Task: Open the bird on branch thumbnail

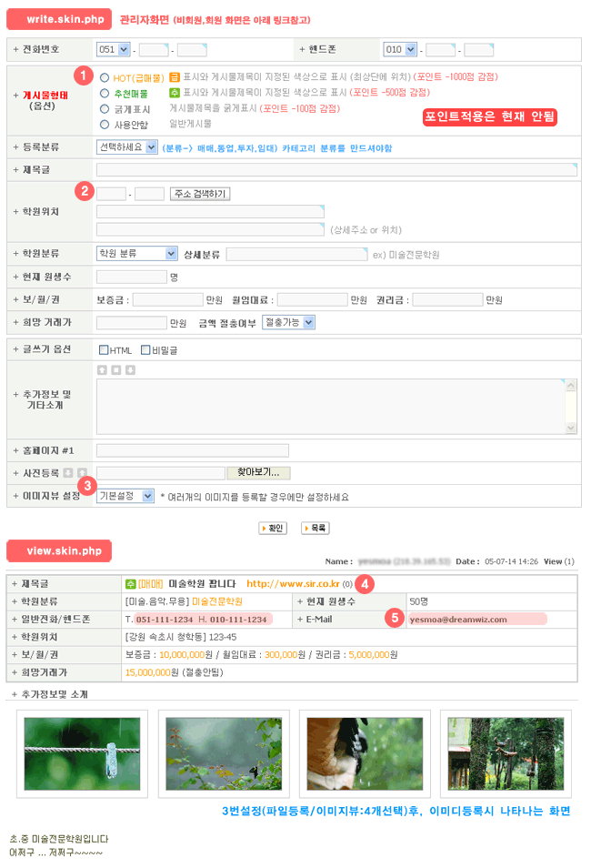Action: pyautogui.click(x=365, y=754)
